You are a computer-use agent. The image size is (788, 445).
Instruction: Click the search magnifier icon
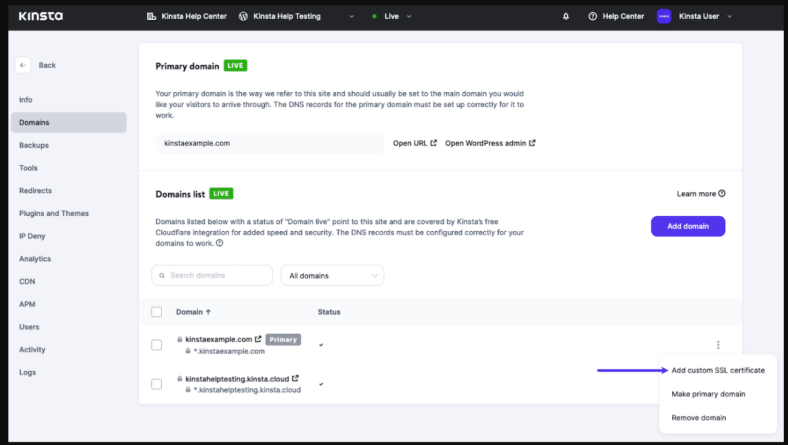[162, 276]
